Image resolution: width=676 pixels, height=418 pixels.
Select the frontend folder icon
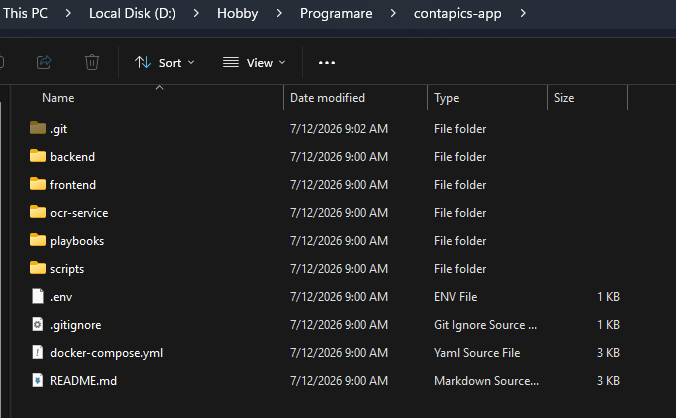[38, 184]
